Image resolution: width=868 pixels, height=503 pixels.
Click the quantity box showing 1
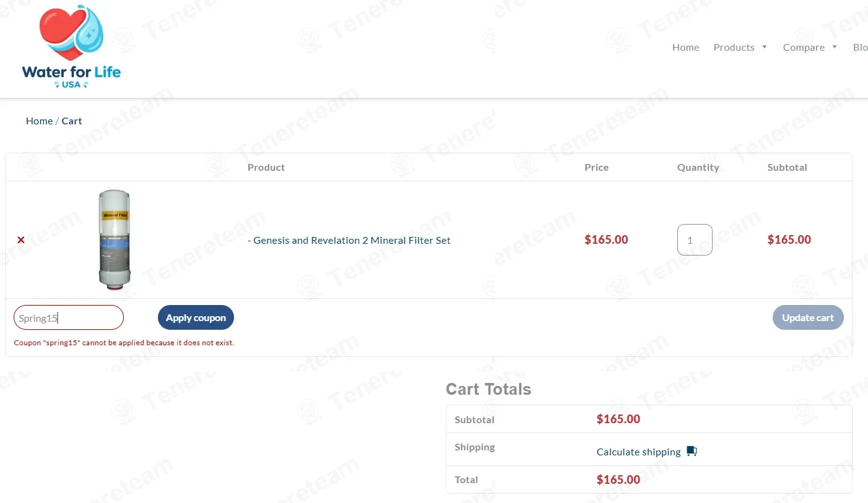(x=695, y=239)
